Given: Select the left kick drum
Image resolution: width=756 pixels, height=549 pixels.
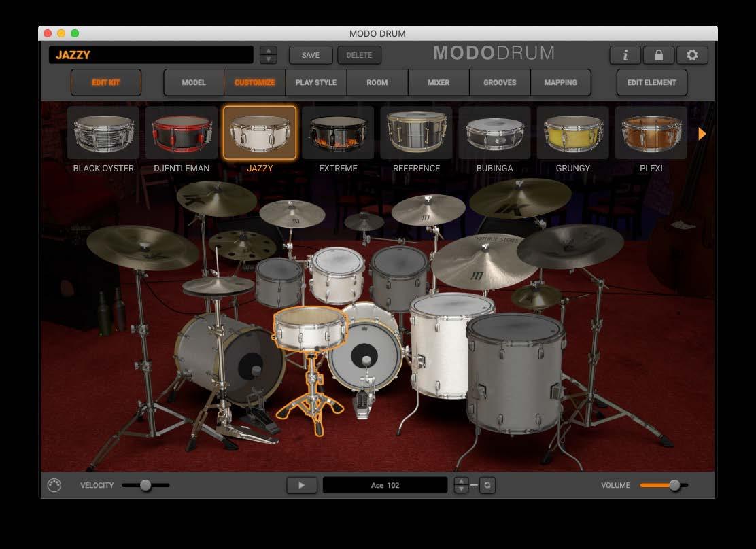Looking at the screenshot, I should click(x=230, y=359).
